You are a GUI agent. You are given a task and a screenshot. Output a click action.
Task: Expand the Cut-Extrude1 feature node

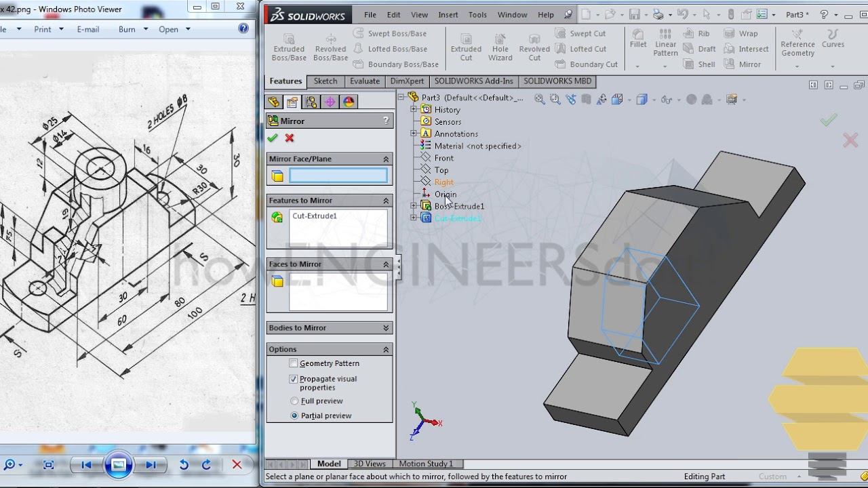tap(414, 218)
